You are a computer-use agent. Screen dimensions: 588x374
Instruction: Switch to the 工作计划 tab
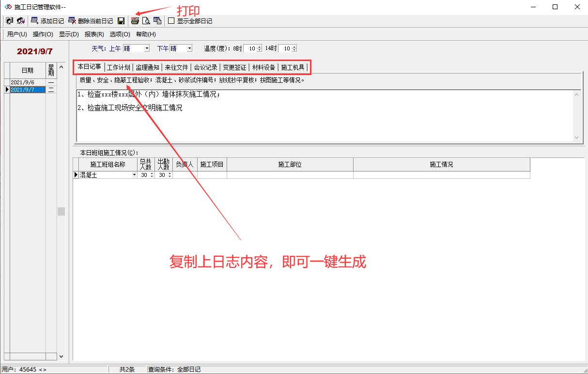118,67
